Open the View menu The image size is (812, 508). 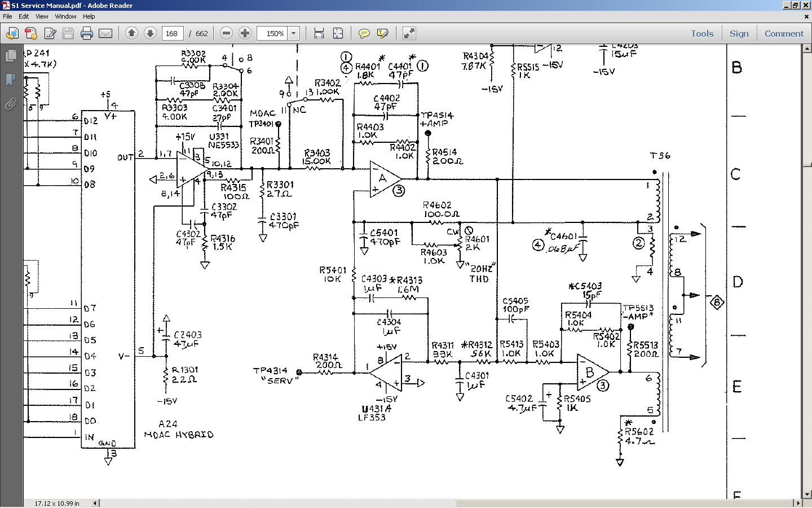pos(42,16)
